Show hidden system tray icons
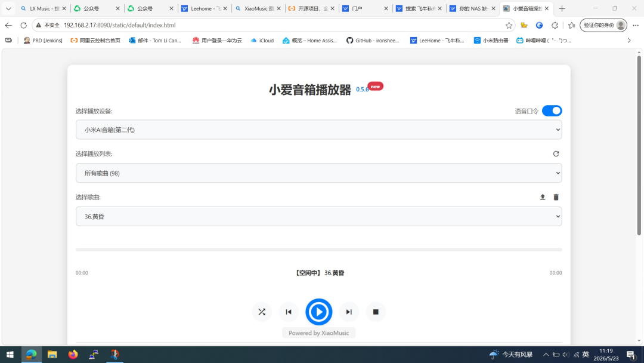The width and height of the screenshot is (644, 363). click(x=546, y=355)
